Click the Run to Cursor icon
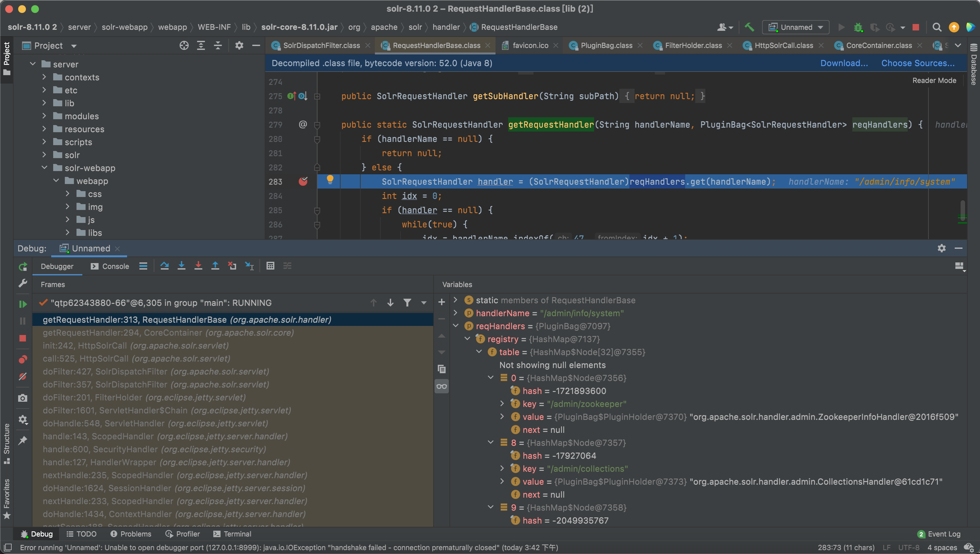This screenshot has width=980, height=554. (249, 266)
